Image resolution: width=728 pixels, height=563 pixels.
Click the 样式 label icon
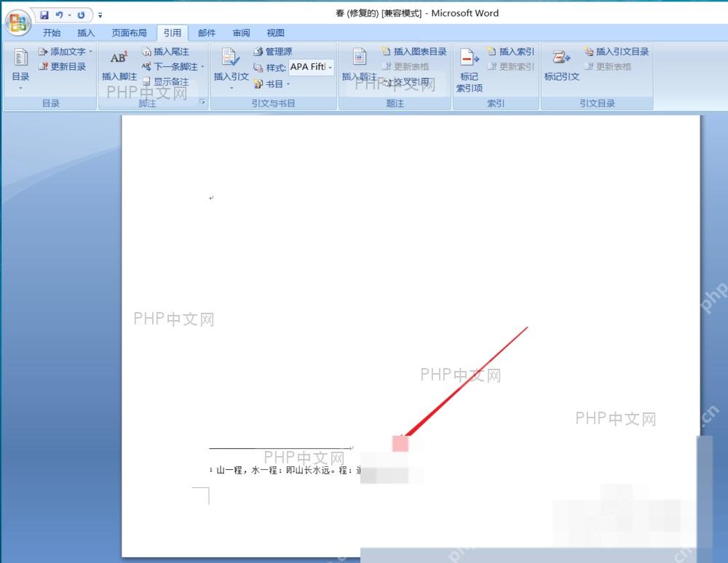coord(258,68)
